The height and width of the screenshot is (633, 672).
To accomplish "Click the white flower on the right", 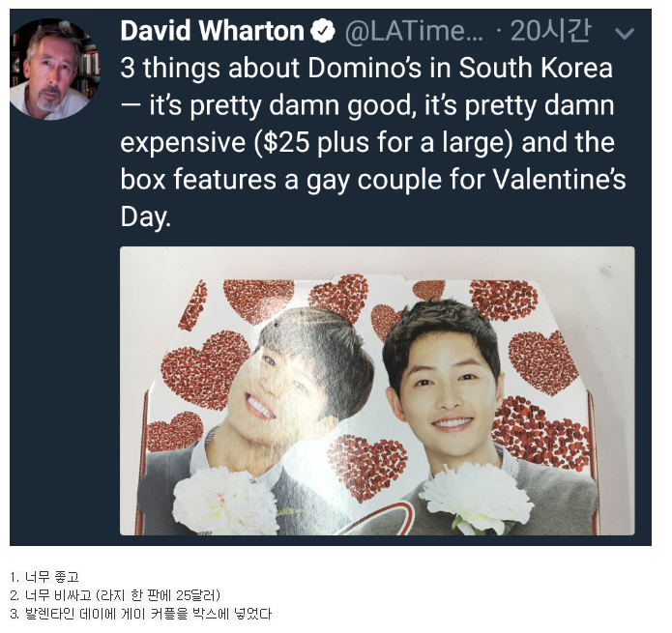I will coord(474,497).
